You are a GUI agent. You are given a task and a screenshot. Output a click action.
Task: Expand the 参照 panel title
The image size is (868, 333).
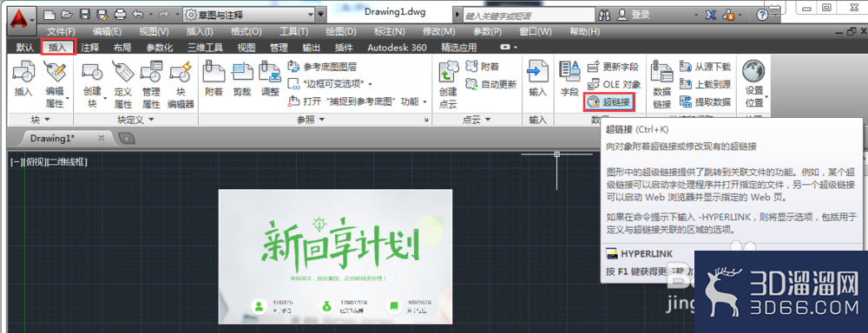click(310, 120)
